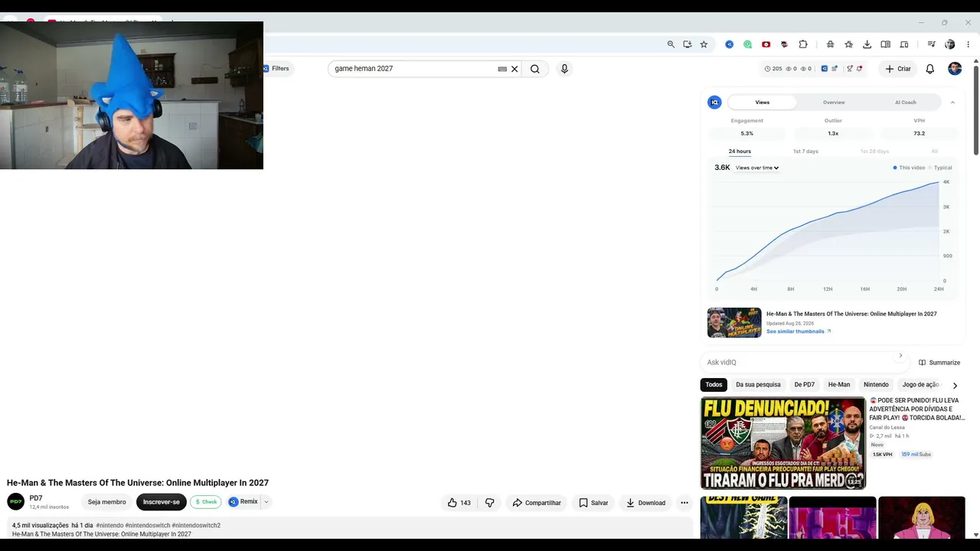Open the browser downloads icon
The image size is (980, 551).
867,44
